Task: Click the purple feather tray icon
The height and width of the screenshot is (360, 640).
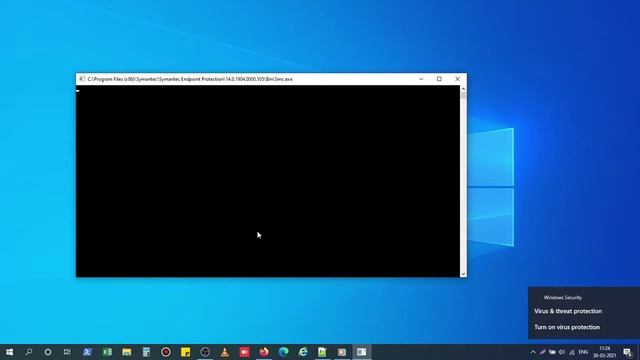Action: (x=542, y=352)
